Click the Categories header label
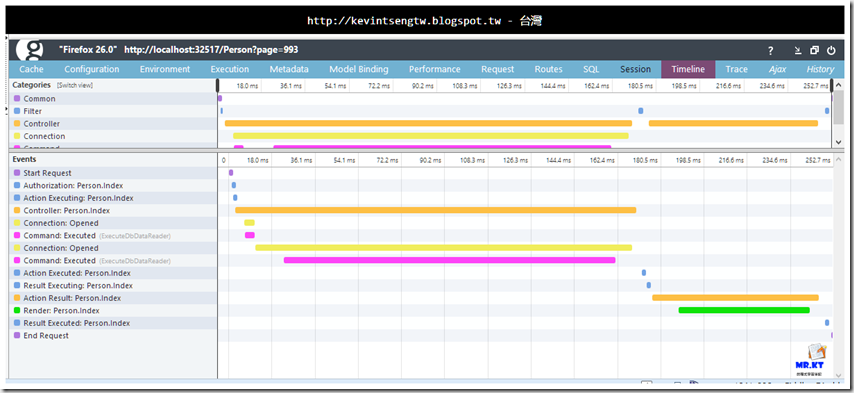Viewport: 854px width, 393px height. 32,85
